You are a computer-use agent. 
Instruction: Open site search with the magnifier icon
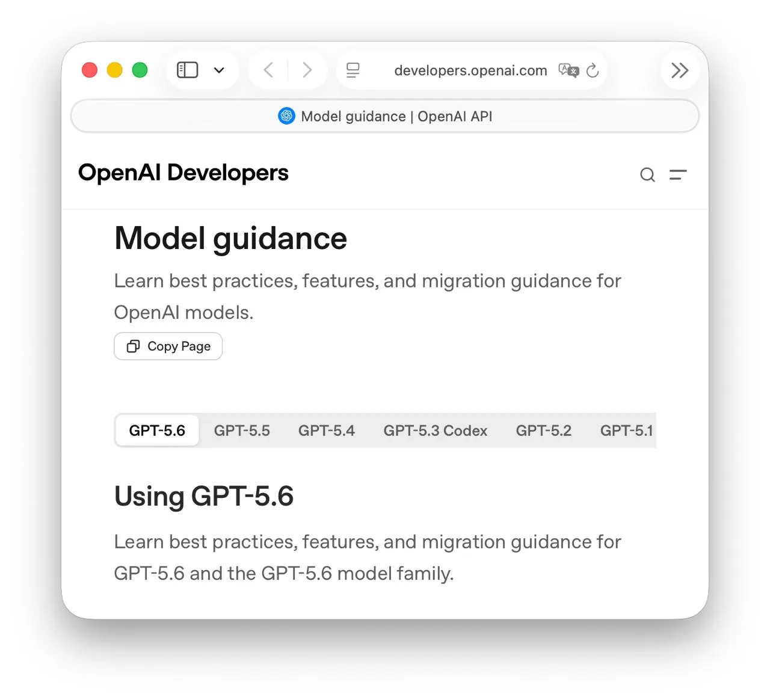click(x=647, y=174)
